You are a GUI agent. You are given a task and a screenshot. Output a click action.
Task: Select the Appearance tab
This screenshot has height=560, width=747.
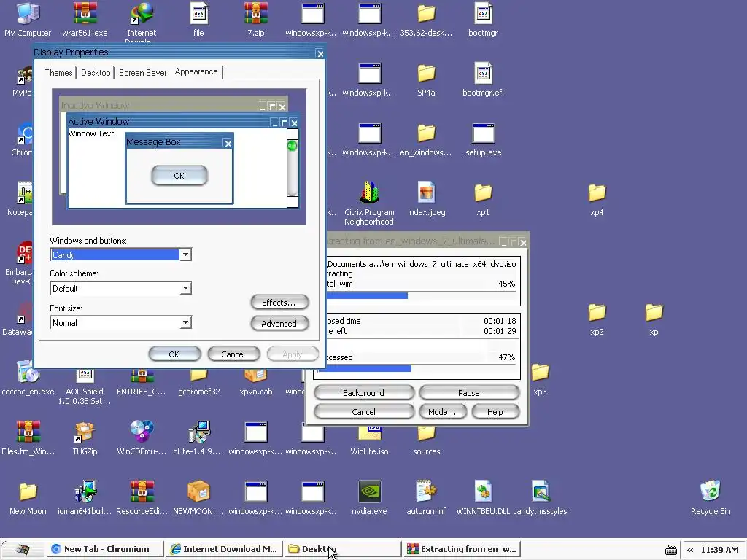(x=196, y=71)
